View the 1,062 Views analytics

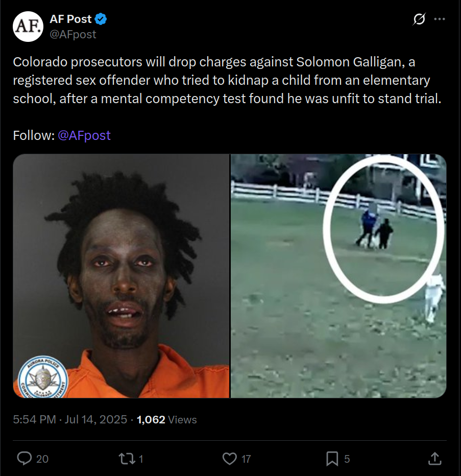click(x=166, y=419)
